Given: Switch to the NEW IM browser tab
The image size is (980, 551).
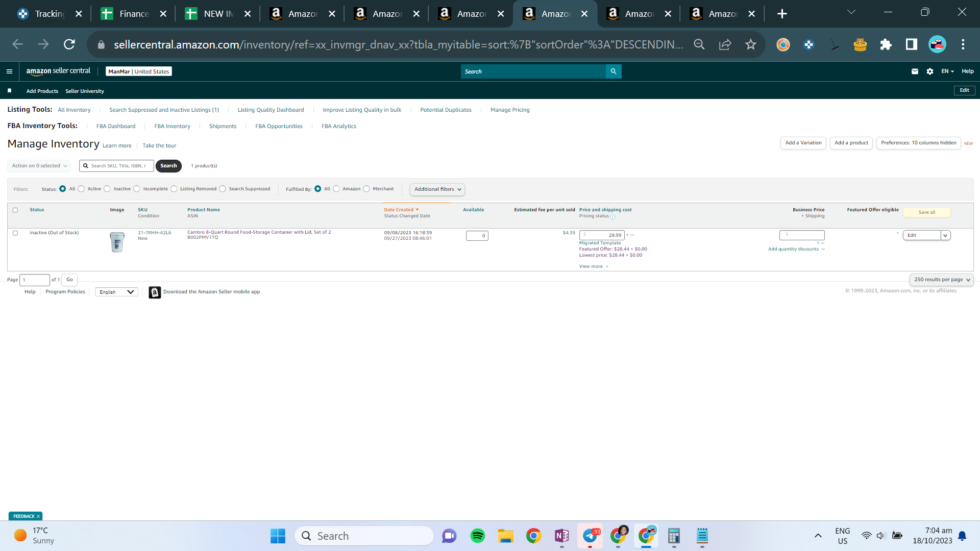Looking at the screenshot, I should [x=218, y=14].
